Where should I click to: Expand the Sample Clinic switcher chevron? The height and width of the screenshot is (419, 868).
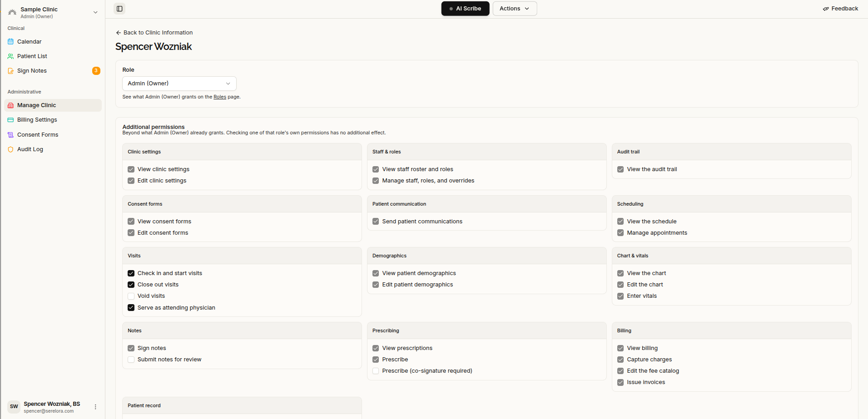tap(95, 12)
